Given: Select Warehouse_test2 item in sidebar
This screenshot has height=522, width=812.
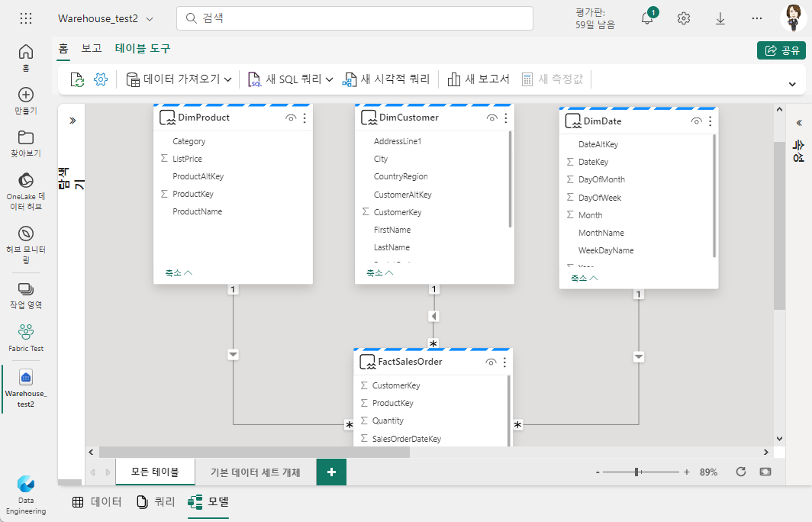Looking at the screenshot, I should point(26,388).
